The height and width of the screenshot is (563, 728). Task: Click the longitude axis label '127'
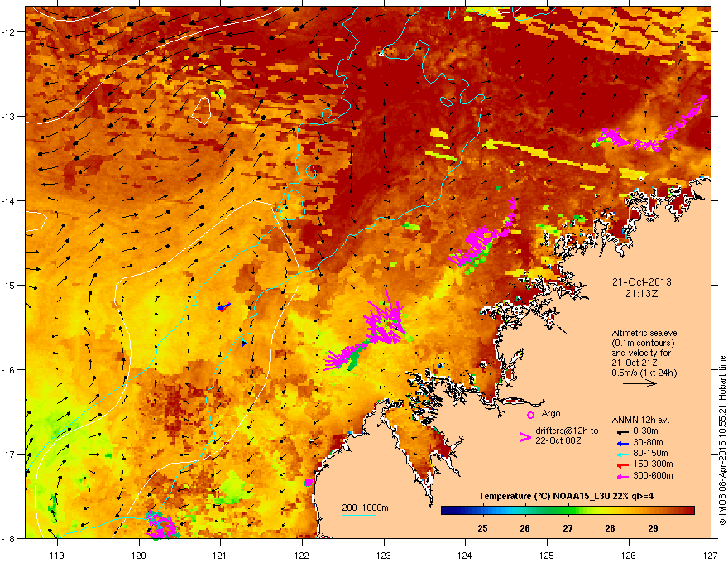(711, 555)
